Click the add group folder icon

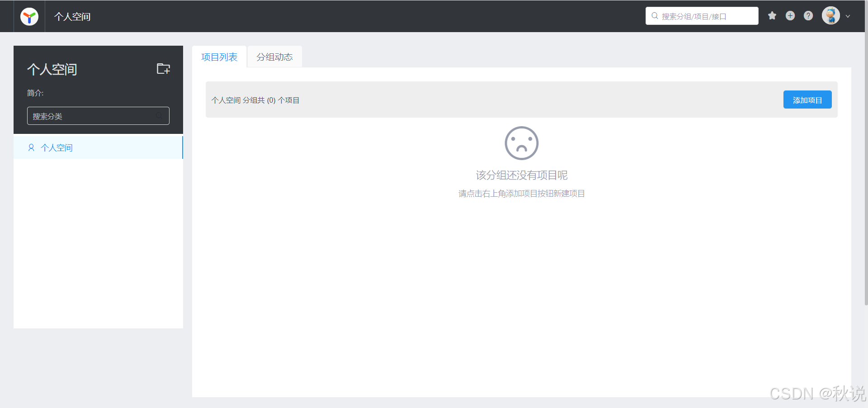pos(163,69)
